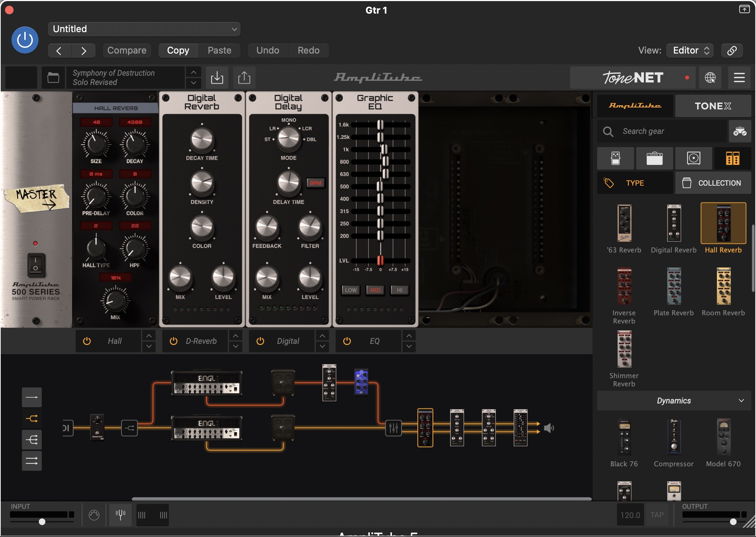The width and height of the screenshot is (756, 537).
Task: Click the save preset download icon
Action: point(217,77)
